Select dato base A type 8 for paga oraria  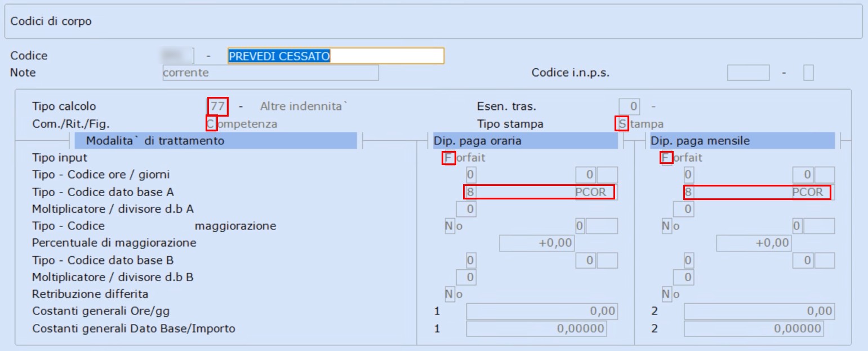pos(470,192)
